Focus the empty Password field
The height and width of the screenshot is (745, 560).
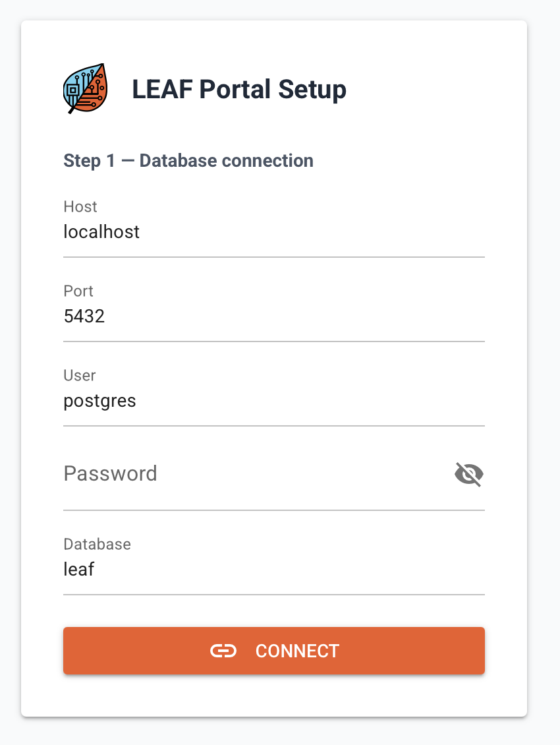point(257,474)
